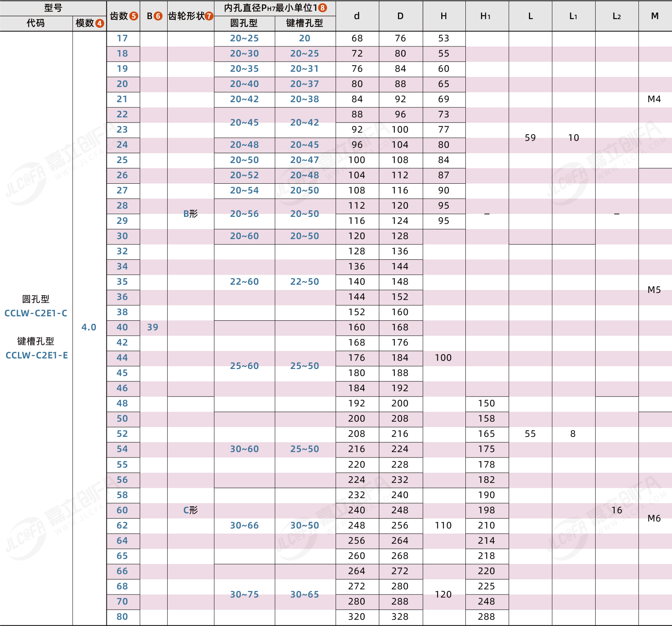672x626 pixels.
Task: Open the CCLW-C2E1-E keyway bore model code
Action: pyautogui.click(x=37, y=355)
